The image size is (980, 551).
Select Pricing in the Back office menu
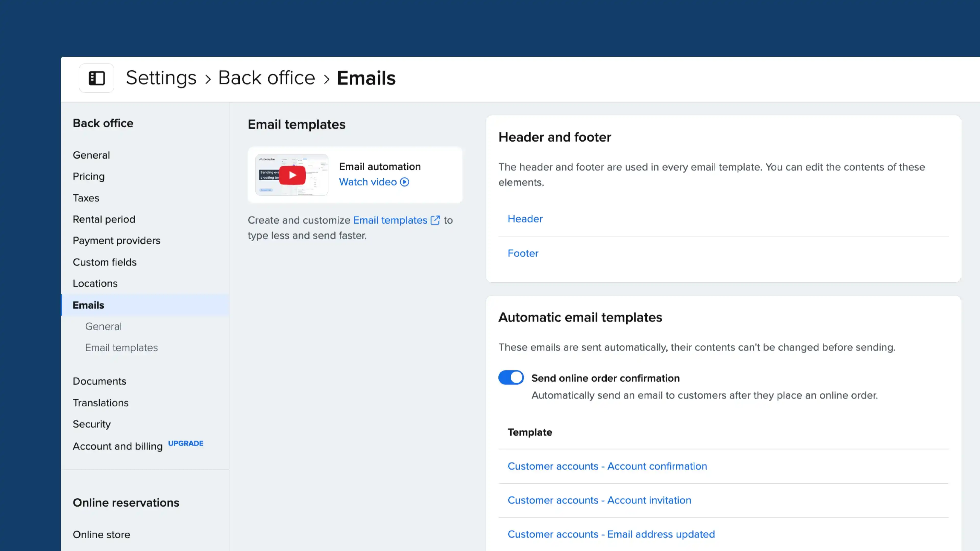point(89,176)
